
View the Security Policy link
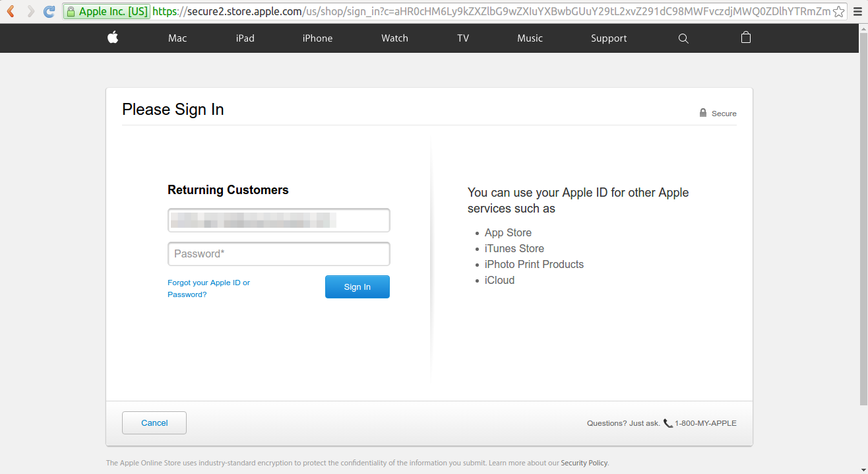tap(583, 462)
